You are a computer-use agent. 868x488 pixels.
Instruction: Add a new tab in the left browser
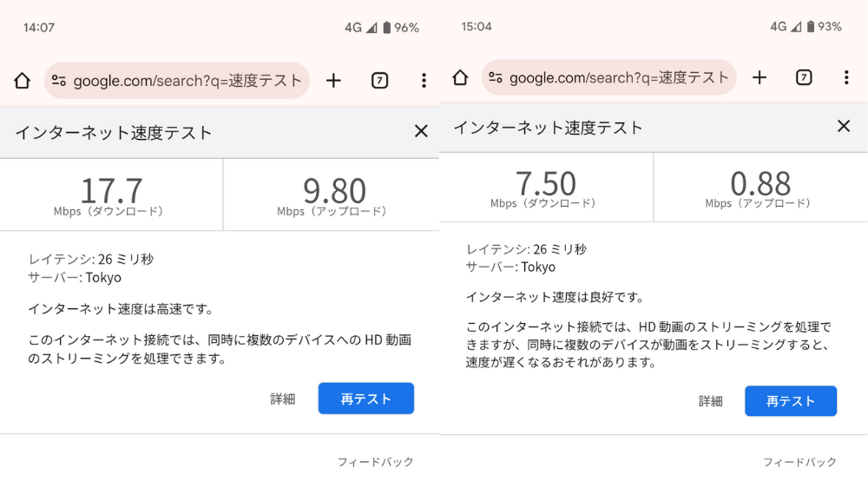pos(333,81)
